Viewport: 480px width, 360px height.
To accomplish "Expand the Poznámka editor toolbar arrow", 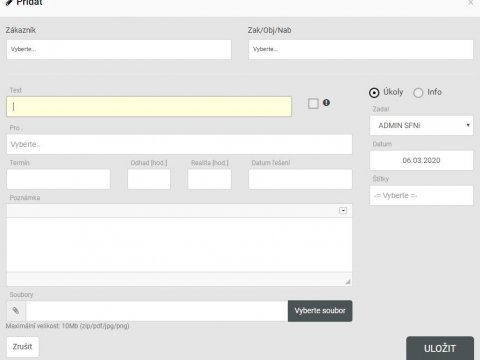I will click(343, 210).
